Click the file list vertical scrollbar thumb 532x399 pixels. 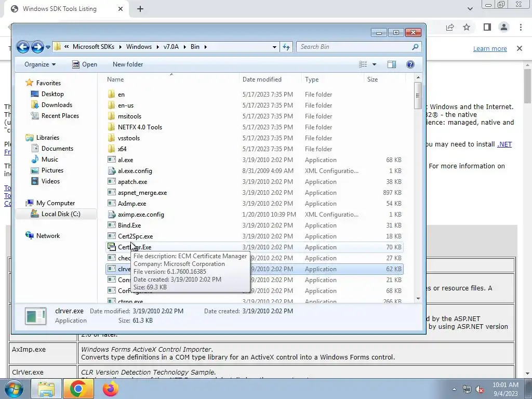(x=418, y=96)
